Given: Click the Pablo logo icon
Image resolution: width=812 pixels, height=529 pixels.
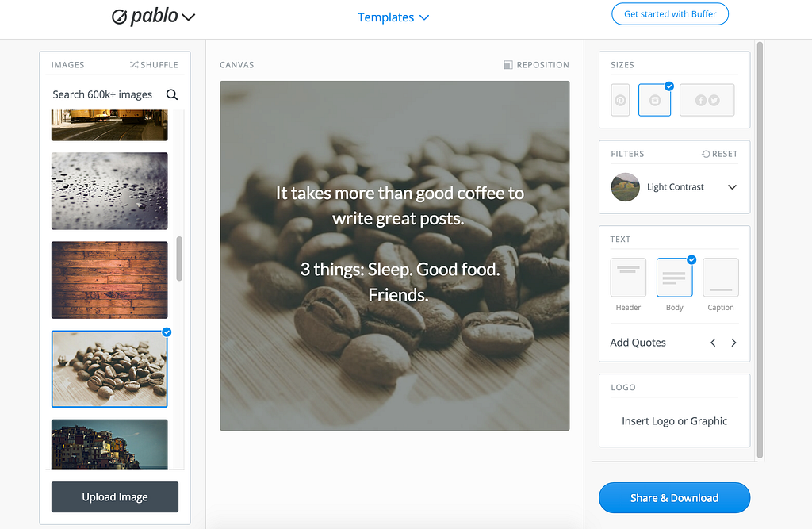Looking at the screenshot, I should (x=120, y=17).
